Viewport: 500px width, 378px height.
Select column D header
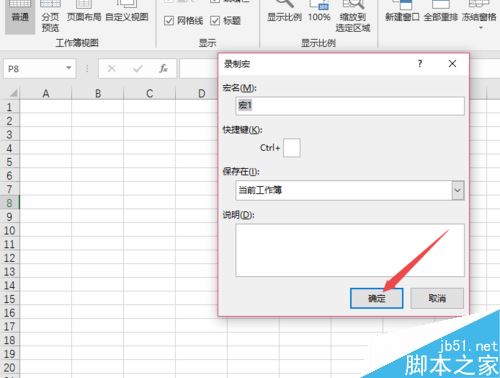point(201,93)
